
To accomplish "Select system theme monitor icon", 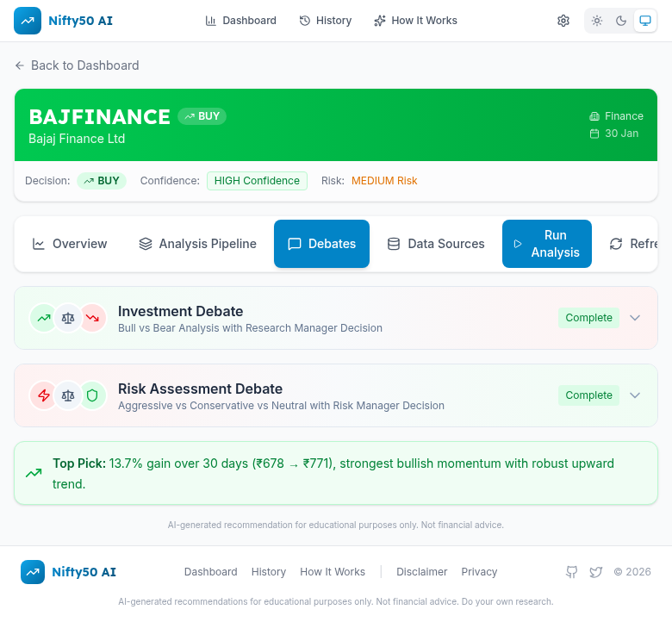I will [x=644, y=21].
